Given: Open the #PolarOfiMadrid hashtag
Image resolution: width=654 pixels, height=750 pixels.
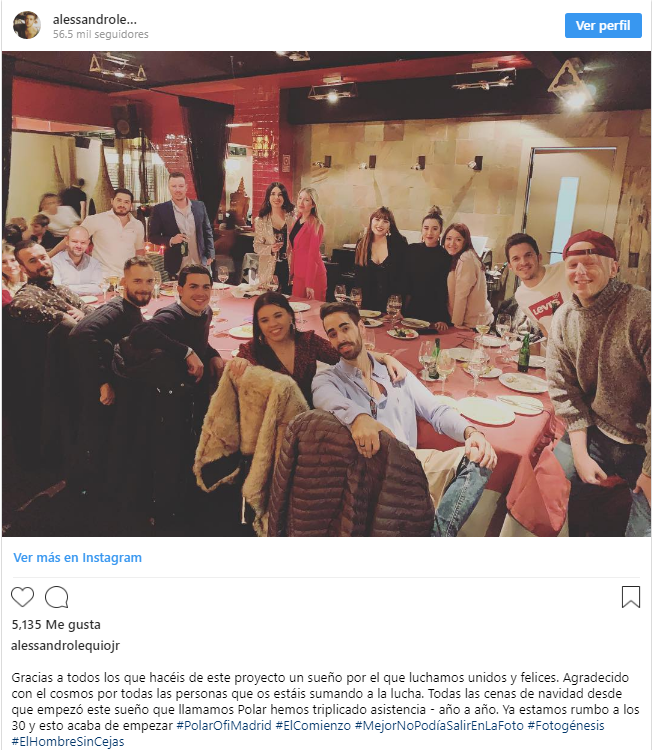Looking at the screenshot, I should (224, 725).
